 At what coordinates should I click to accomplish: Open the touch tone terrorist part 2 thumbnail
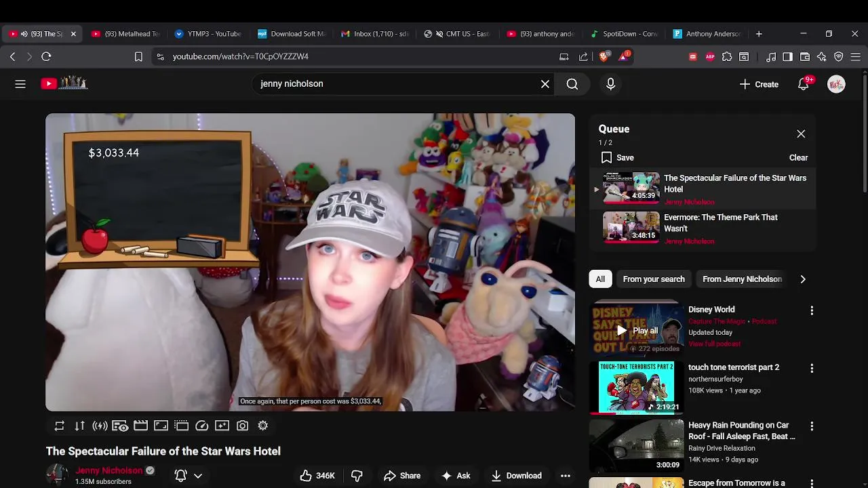coord(636,387)
